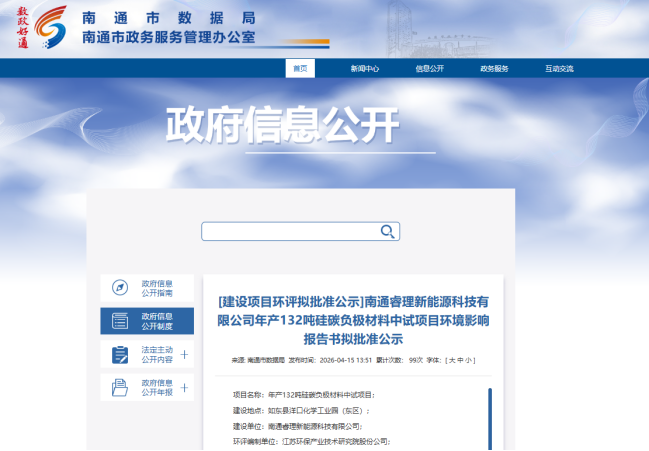
Task: Click the publish time 2026-04-15 13:51
Action: (346, 360)
